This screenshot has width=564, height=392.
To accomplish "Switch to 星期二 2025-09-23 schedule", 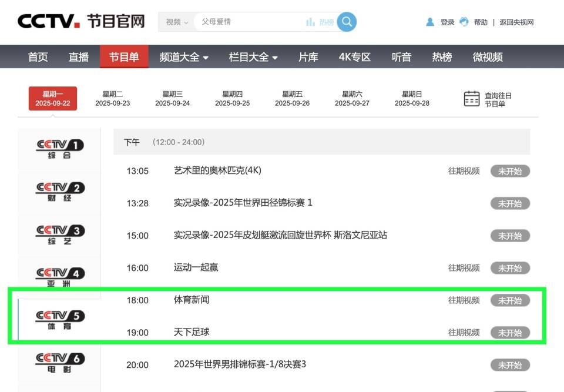I will click(x=113, y=99).
